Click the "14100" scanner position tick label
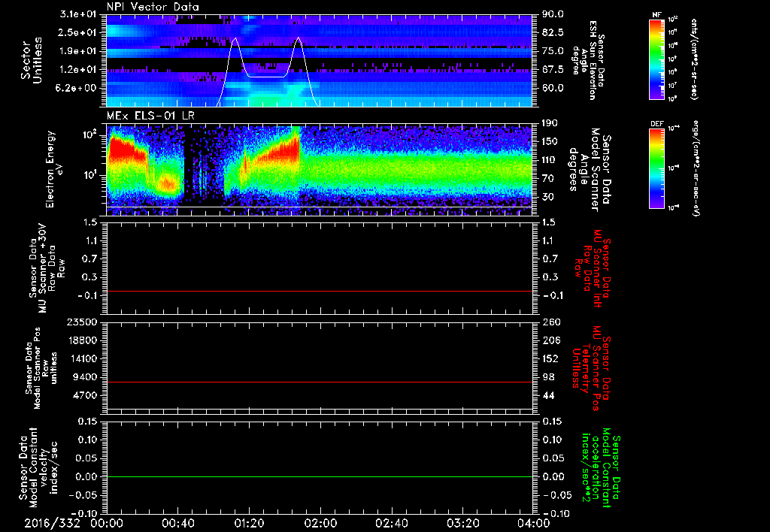The image size is (770, 532). tap(83, 358)
